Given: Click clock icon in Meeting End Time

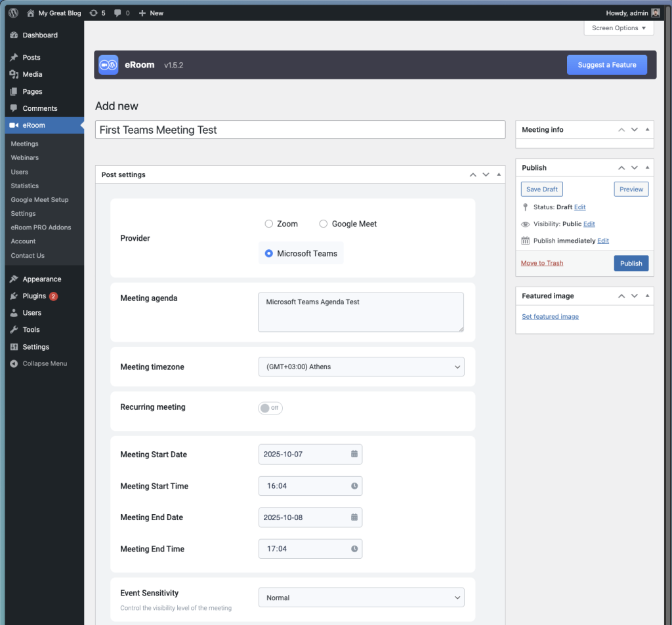Looking at the screenshot, I should pyautogui.click(x=354, y=549).
